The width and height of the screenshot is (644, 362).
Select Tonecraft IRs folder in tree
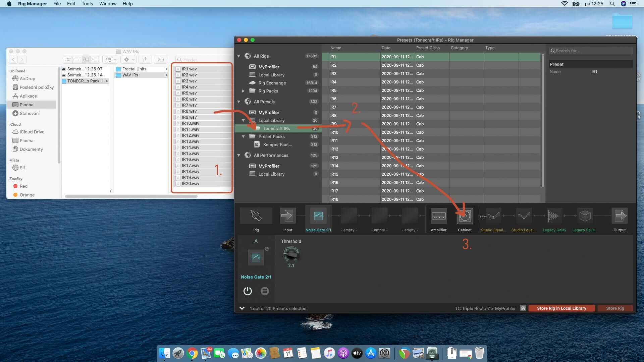tap(278, 128)
